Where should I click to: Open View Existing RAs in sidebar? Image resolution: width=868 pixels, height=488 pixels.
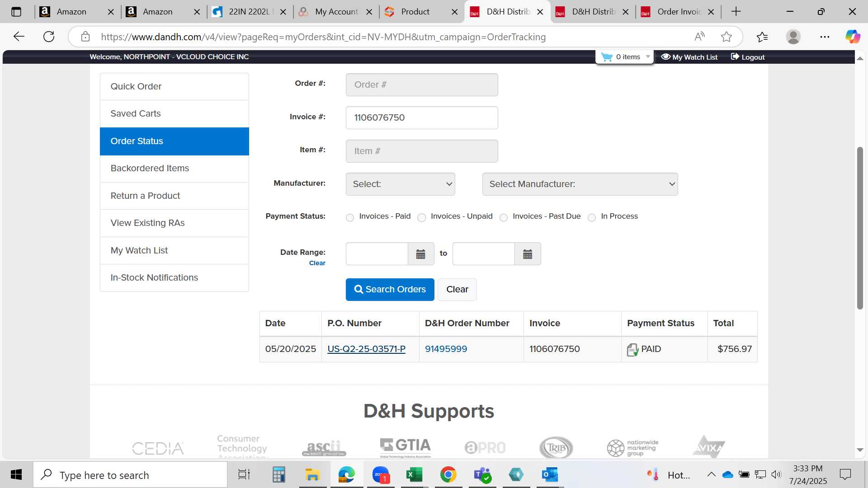175,223
